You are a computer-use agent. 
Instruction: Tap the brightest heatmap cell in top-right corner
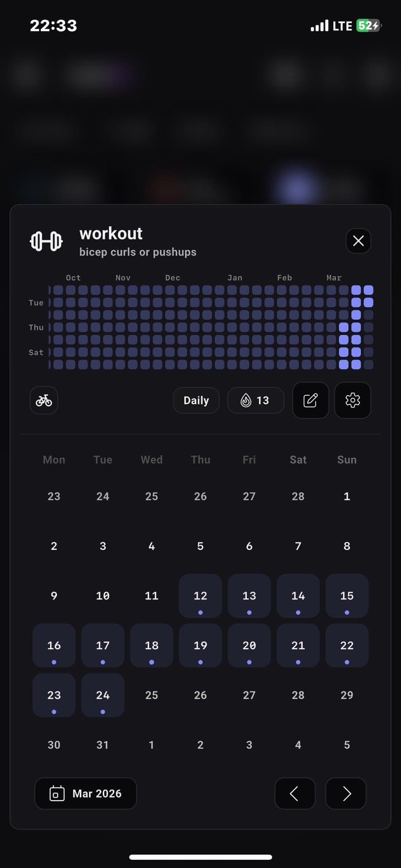click(368, 290)
